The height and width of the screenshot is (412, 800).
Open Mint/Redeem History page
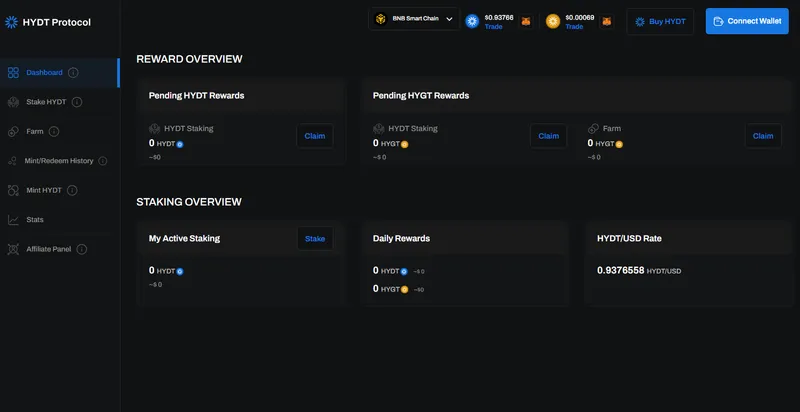point(59,161)
